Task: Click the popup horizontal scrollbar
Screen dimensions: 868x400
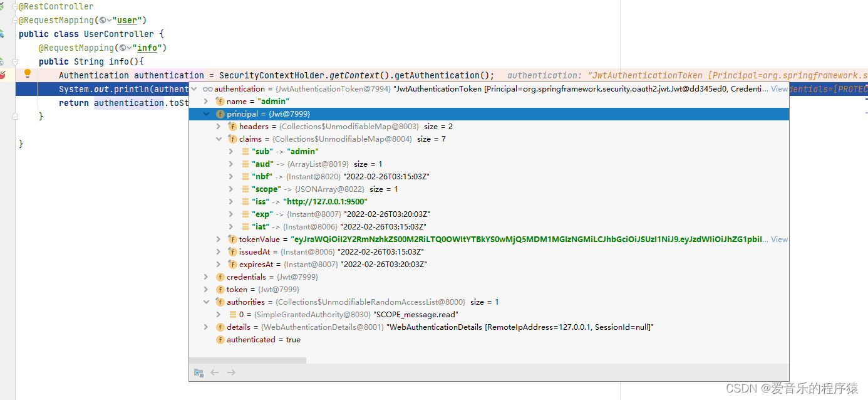Action: (248, 361)
